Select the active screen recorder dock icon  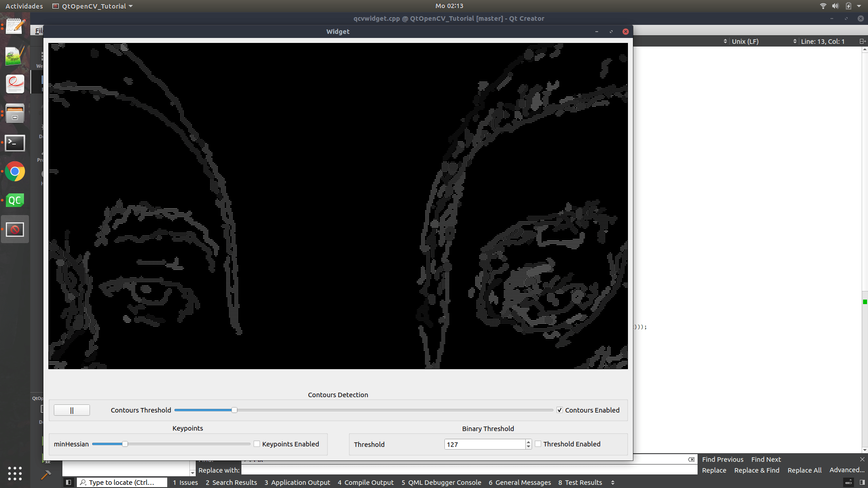[x=15, y=229]
